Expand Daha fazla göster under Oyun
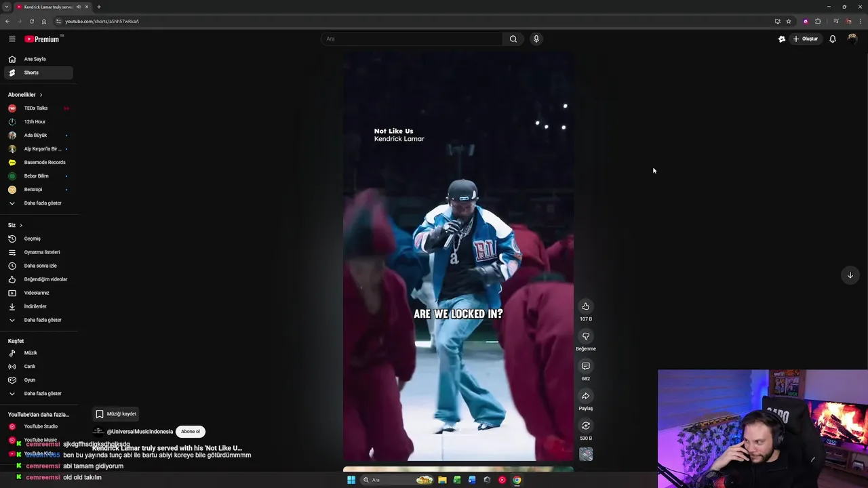 38,393
